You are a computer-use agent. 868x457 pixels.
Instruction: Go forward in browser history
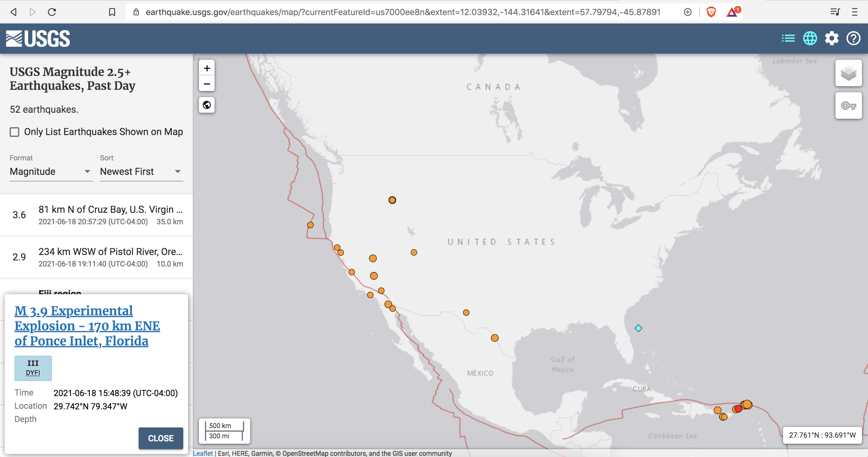pos(32,12)
